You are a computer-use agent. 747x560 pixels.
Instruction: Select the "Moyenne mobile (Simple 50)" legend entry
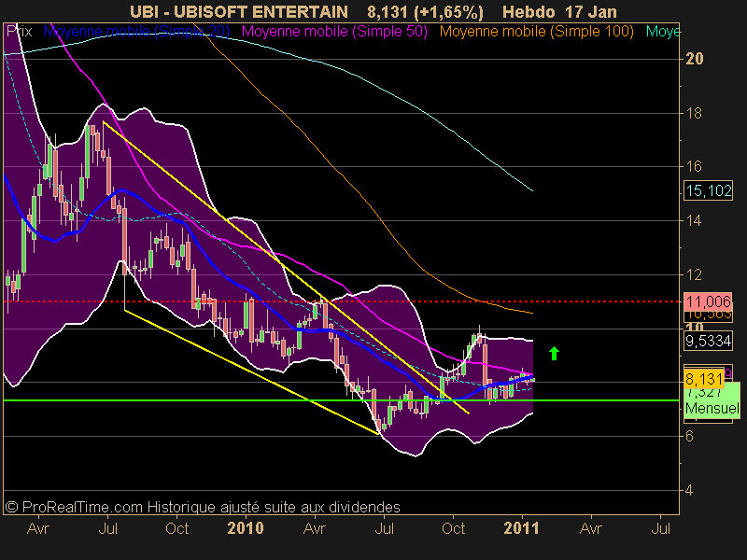tap(334, 32)
